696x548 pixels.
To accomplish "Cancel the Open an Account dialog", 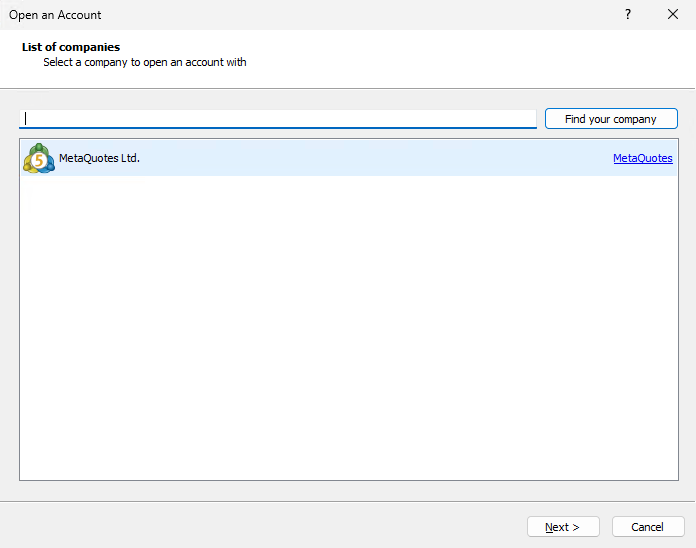I will (x=648, y=527).
